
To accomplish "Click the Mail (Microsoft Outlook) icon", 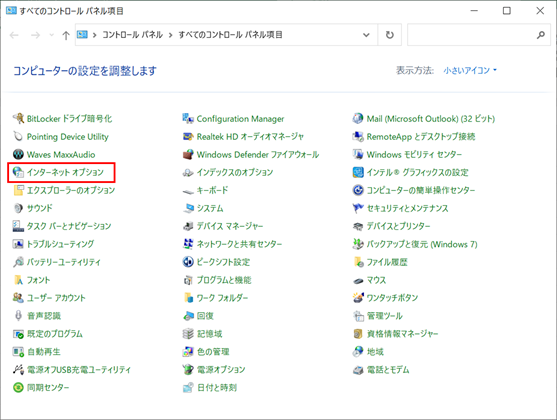I will coord(358,118).
